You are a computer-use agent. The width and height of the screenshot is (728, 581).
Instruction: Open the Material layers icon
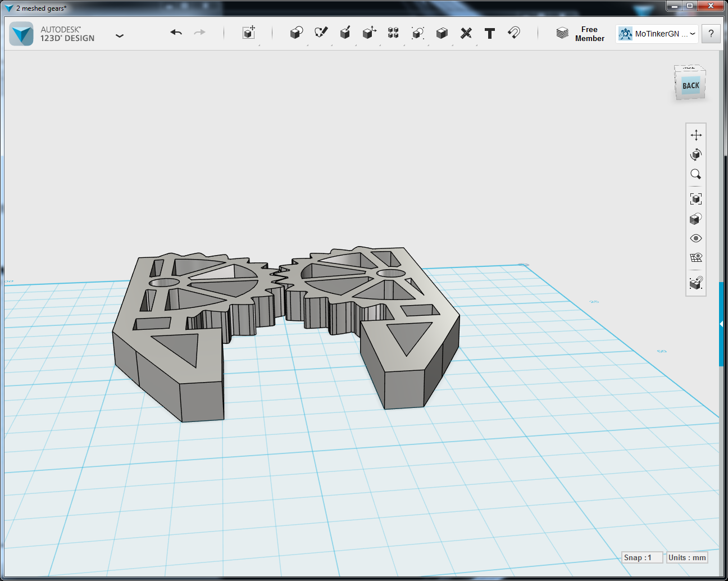[x=562, y=33]
